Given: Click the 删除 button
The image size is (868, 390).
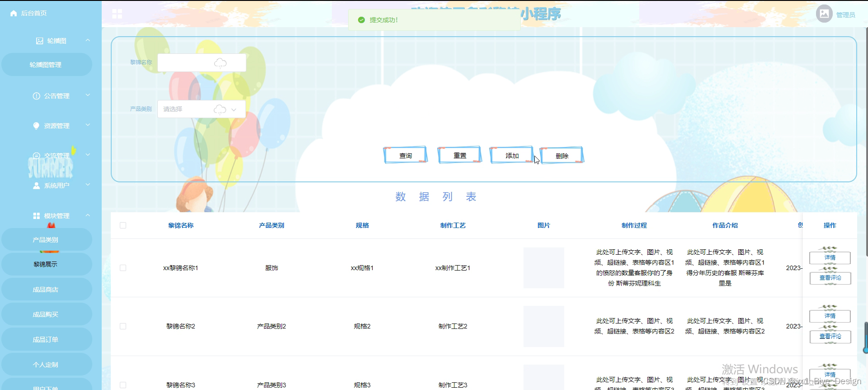Looking at the screenshot, I should pos(562,156).
